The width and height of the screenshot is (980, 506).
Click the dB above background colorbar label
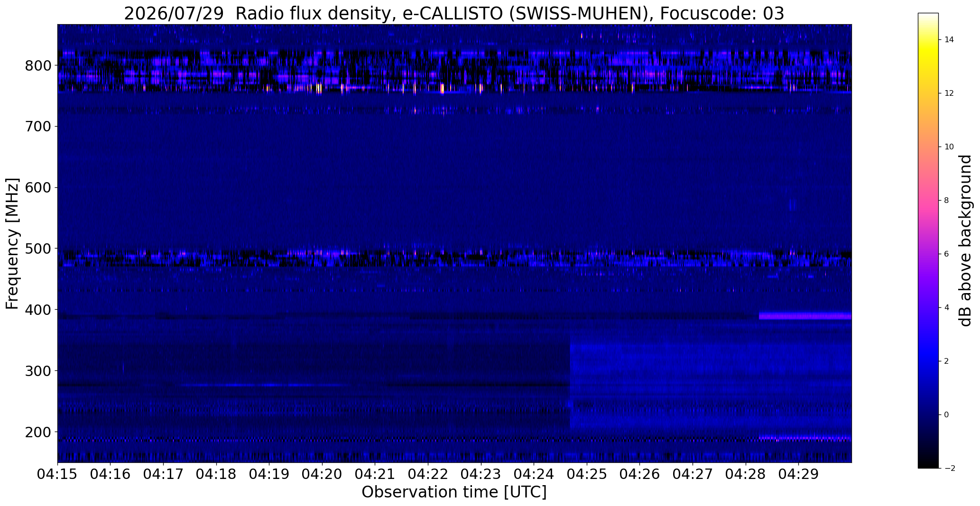click(965, 240)
